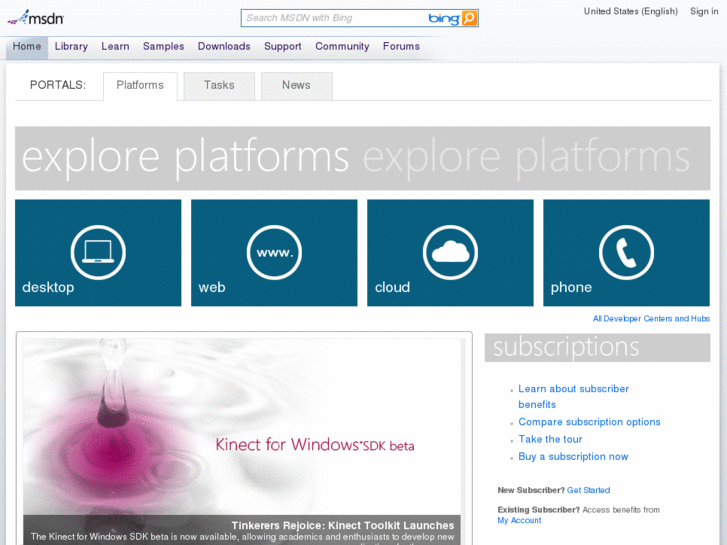
Task: Click the desktop tile label
Action: (x=48, y=288)
